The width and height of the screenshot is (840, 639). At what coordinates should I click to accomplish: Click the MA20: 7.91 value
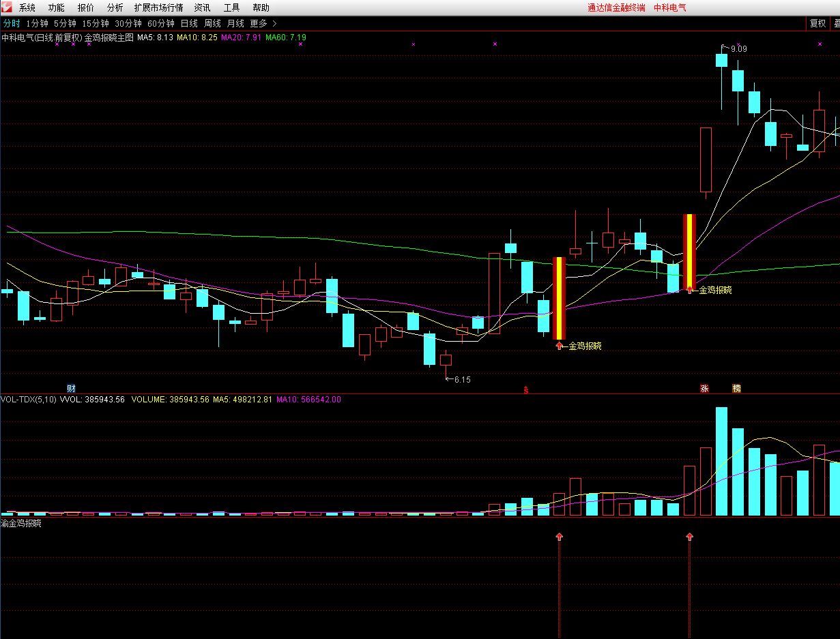(x=242, y=38)
